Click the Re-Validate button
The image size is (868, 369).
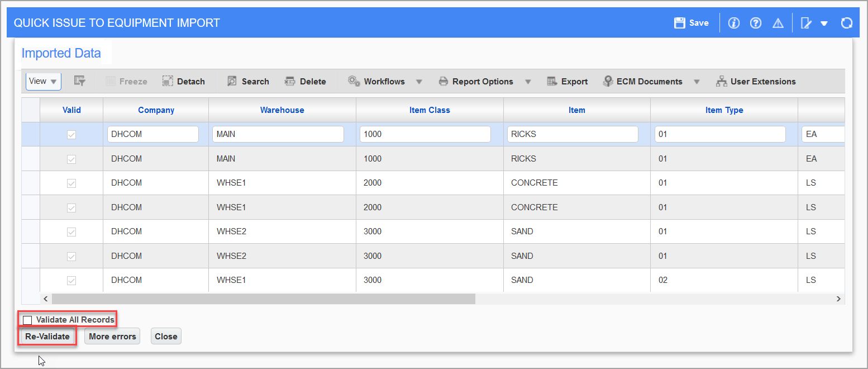click(47, 336)
